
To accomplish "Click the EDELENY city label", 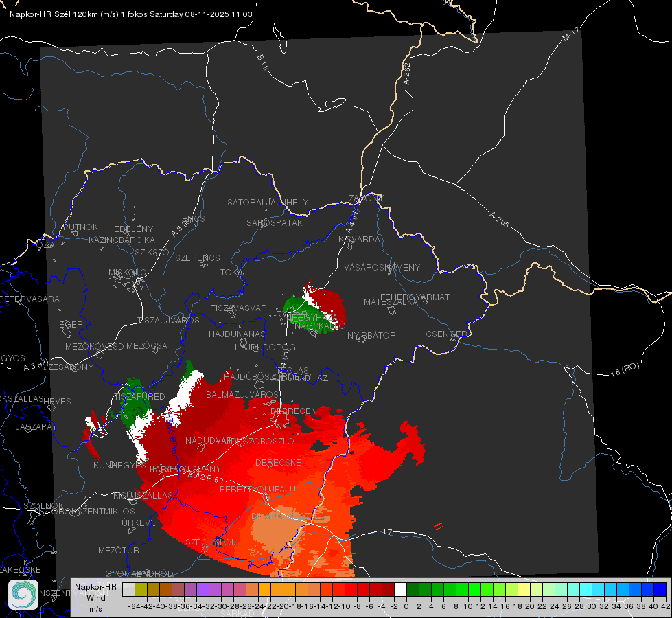I will click(133, 229).
